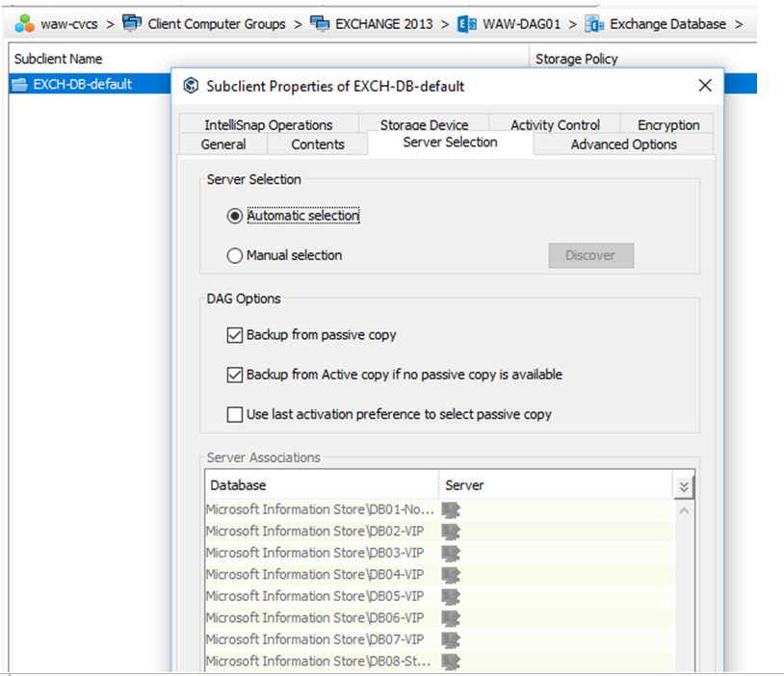
Task: Expand the Server Associations column chooser
Action: pos(684,486)
